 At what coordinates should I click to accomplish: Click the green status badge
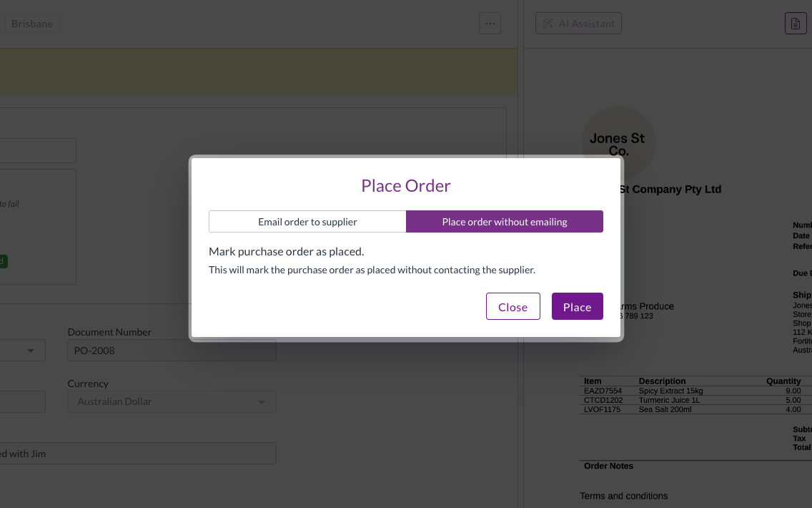coord(3,261)
